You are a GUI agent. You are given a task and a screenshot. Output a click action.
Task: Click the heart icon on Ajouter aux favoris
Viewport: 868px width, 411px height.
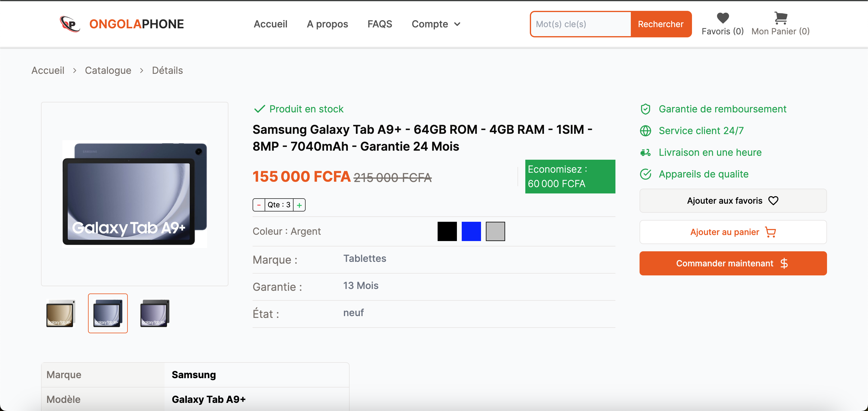click(773, 201)
